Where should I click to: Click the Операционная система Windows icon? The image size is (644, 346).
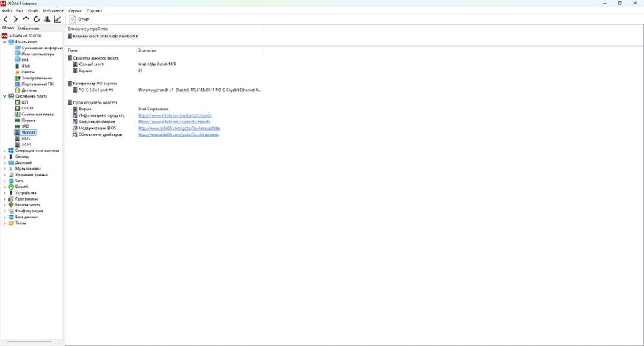[x=11, y=151]
